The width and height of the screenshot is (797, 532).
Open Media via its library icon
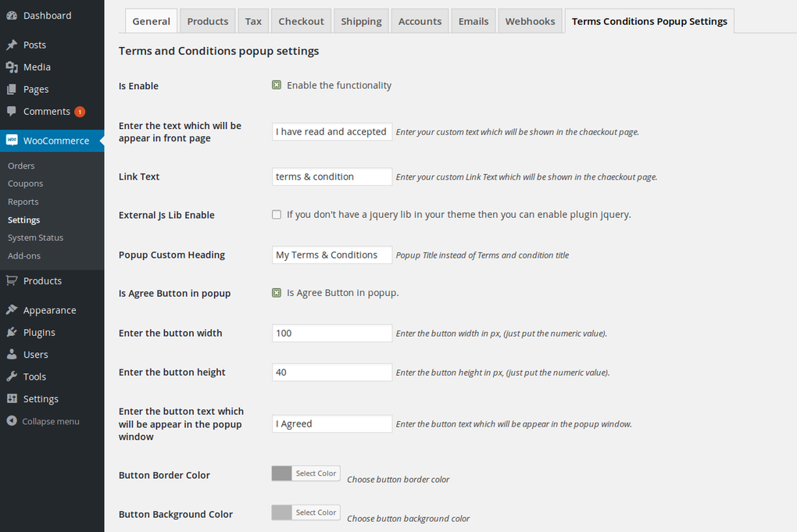point(12,67)
